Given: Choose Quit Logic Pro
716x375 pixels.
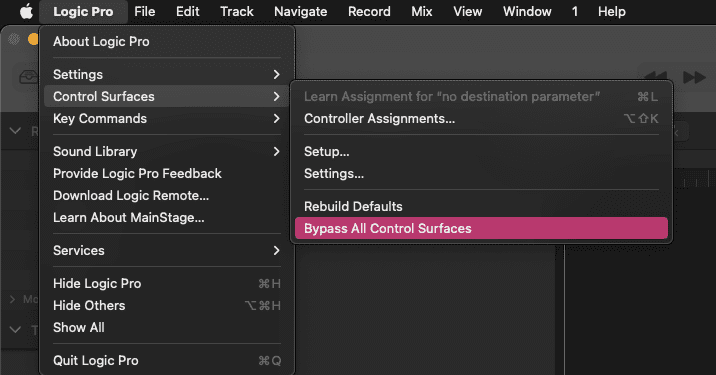Looking at the screenshot, I should 167,360.
